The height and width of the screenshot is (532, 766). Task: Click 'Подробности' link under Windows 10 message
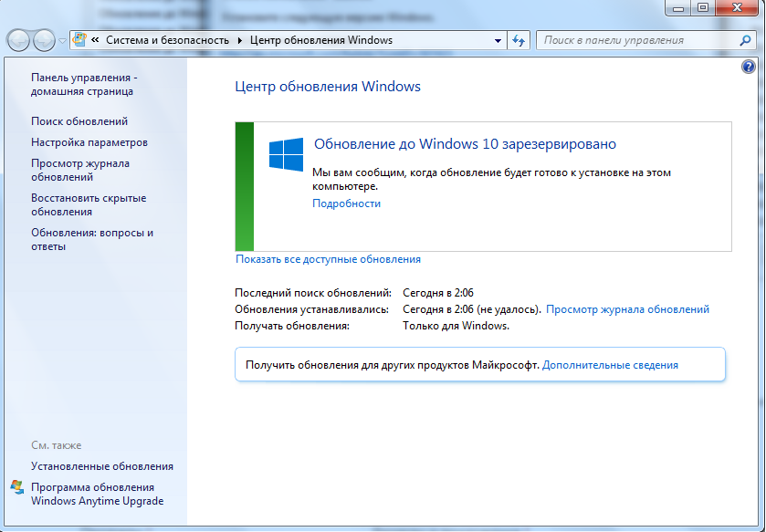346,203
